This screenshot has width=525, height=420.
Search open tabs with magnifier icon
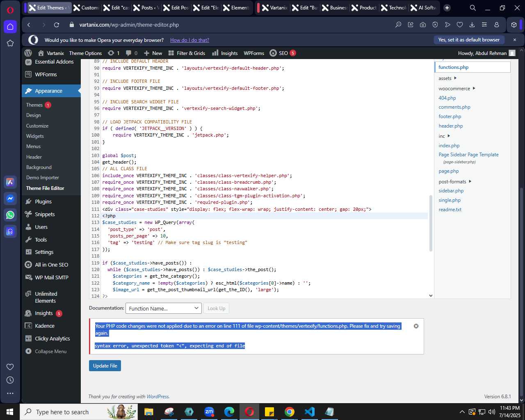pos(473,8)
